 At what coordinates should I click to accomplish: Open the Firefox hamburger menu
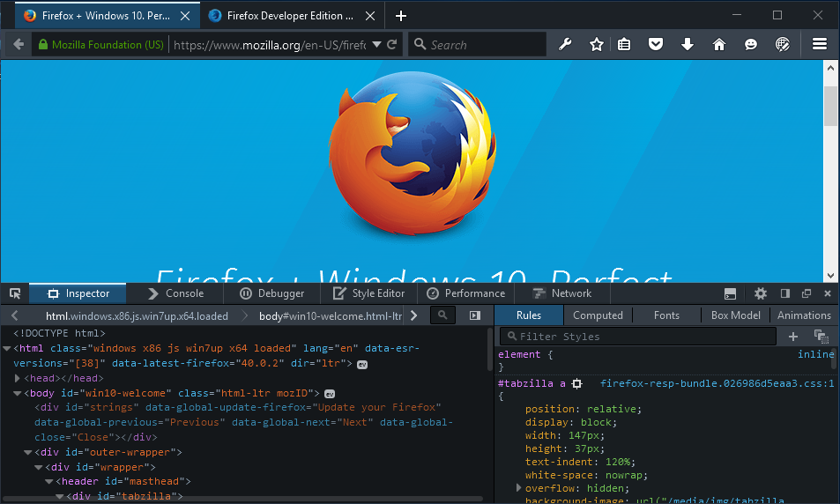coord(819,45)
